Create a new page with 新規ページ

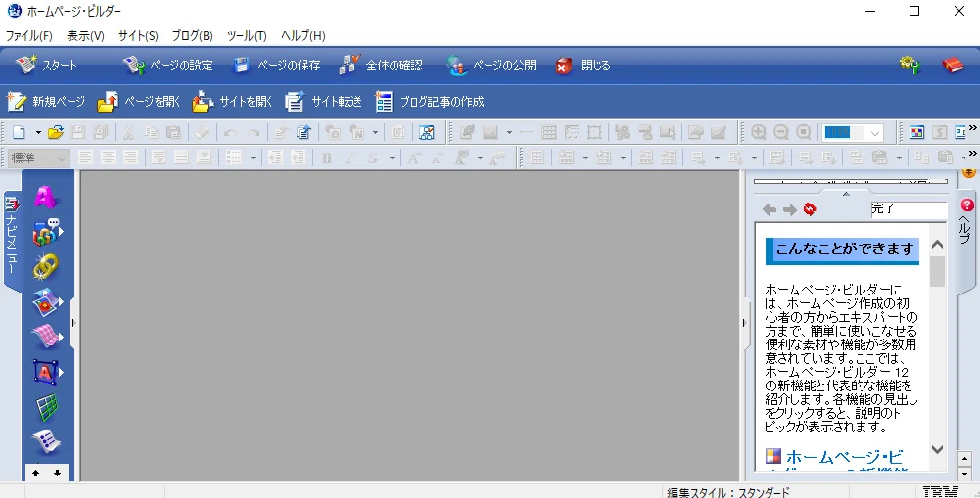[x=46, y=101]
